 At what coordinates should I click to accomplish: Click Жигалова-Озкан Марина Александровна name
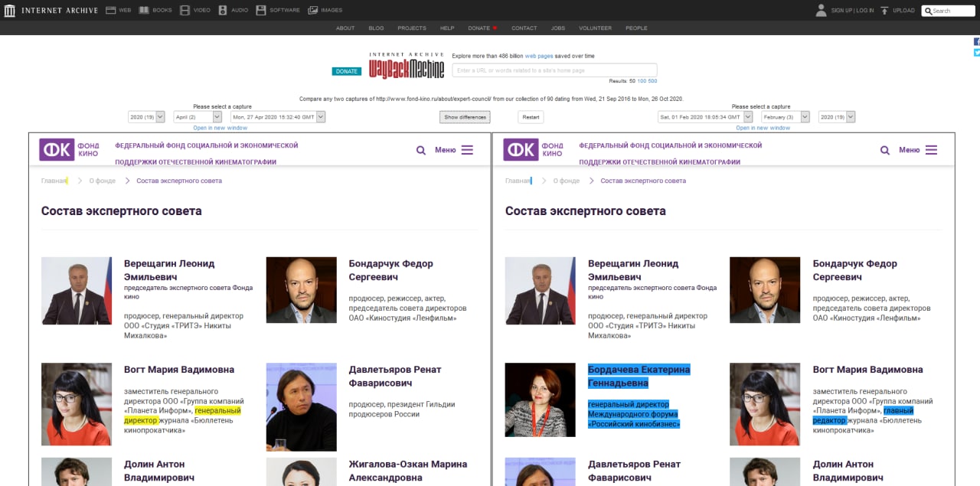coord(408,471)
